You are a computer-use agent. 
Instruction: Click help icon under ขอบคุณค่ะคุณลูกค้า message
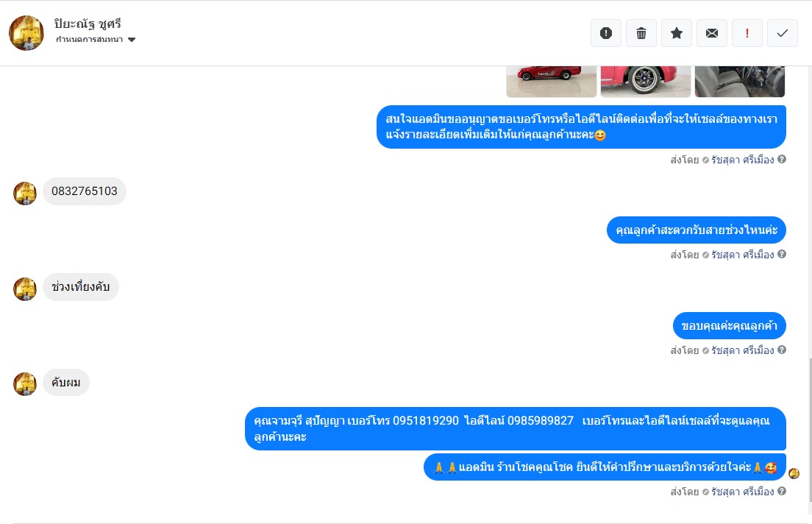782,350
